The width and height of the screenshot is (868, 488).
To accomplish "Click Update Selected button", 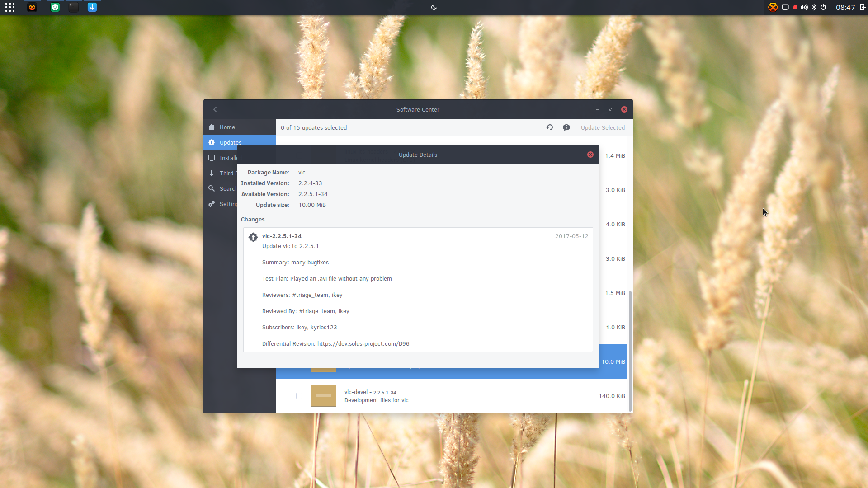I will (x=603, y=128).
